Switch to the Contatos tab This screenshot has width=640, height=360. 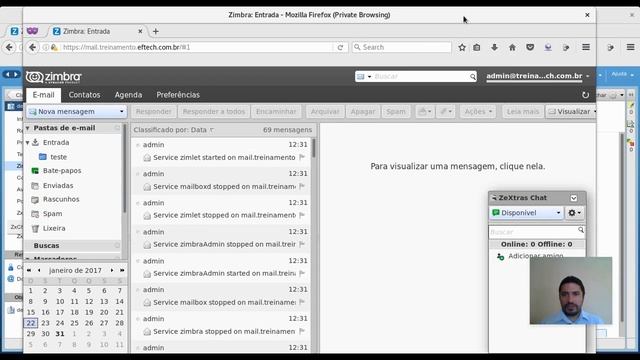[84, 95]
